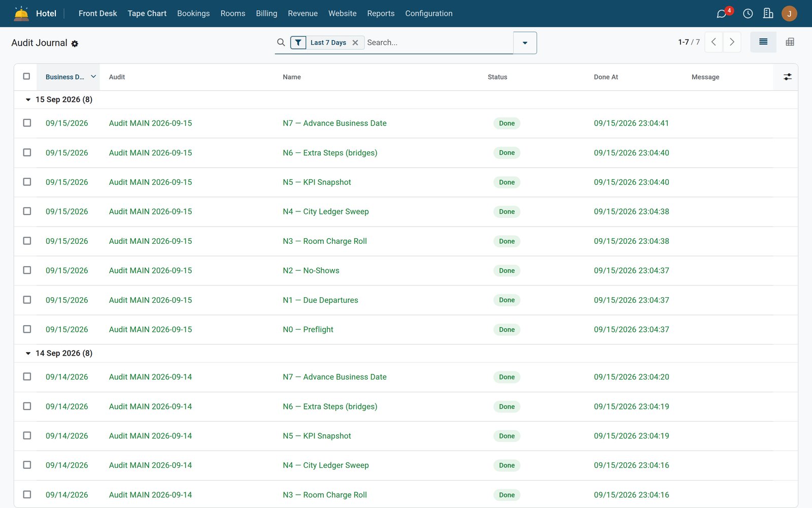Click the 09/15/2026 23:04:41 timestamp
The image size is (812, 508).
click(631, 123)
